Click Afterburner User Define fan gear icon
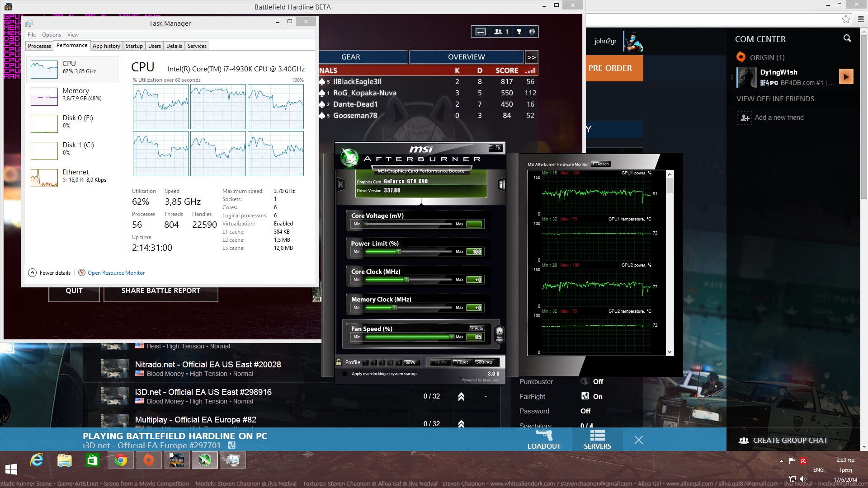The image size is (868, 488). [499, 334]
